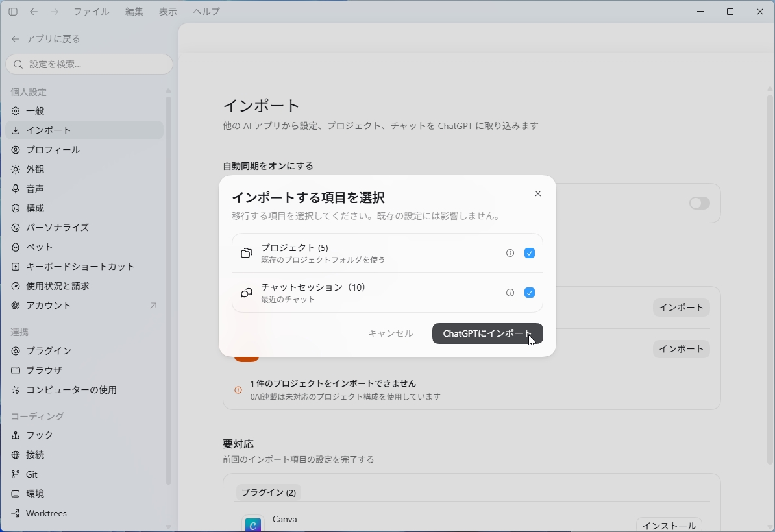Toggle the 自動同期 switch

(699, 203)
